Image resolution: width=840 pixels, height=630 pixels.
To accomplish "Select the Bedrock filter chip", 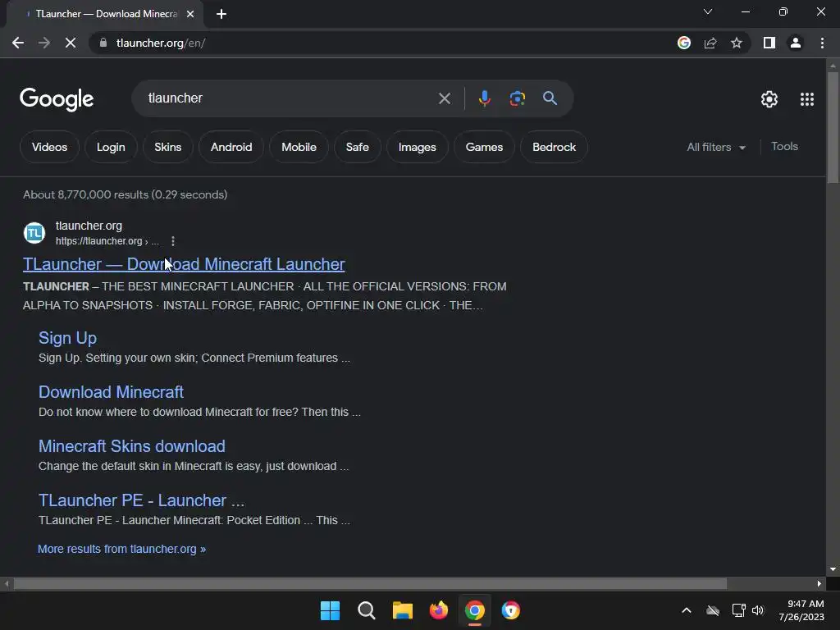I will point(554,147).
